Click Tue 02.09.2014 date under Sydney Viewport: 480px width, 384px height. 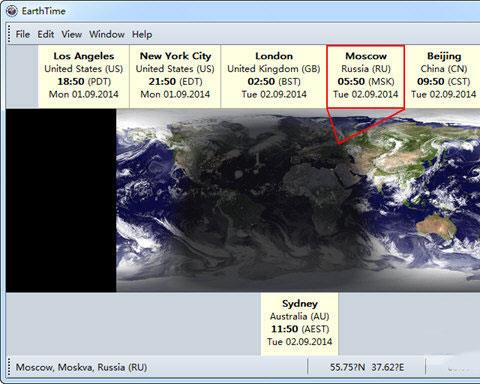point(299,342)
